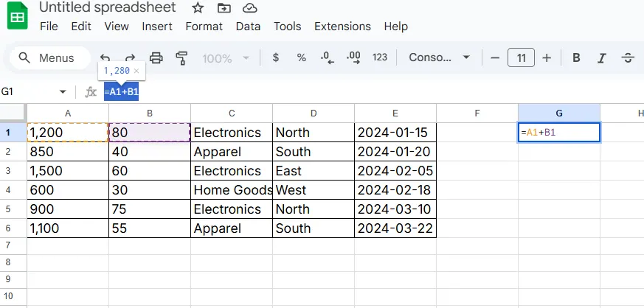Toggle italic formatting
The image size is (644, 308).
[x=601, y=57]
